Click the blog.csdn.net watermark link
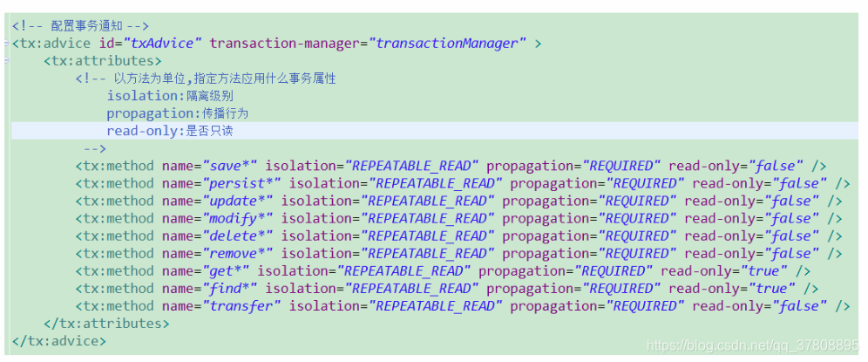Viewport: 868px width, 362px height. [x=753, y=346]
